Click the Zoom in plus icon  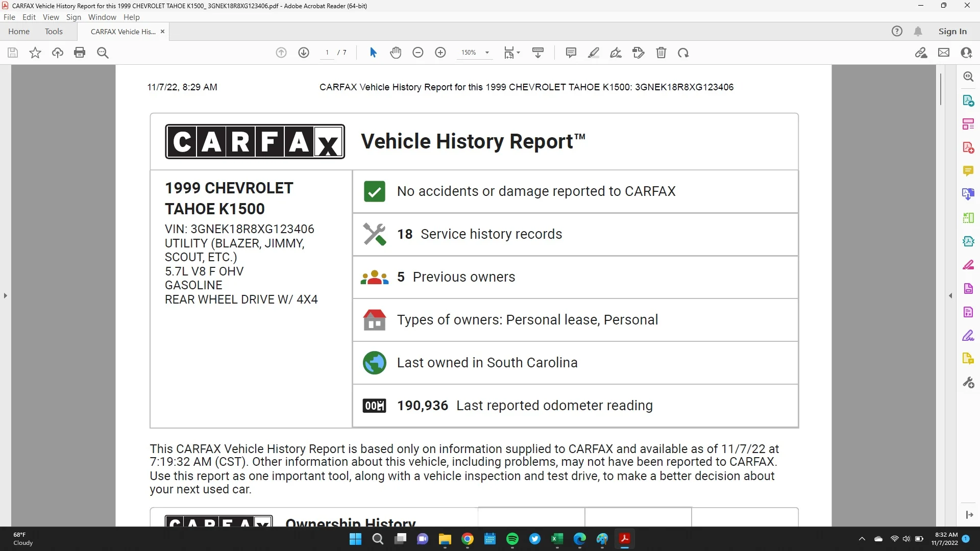440,53
